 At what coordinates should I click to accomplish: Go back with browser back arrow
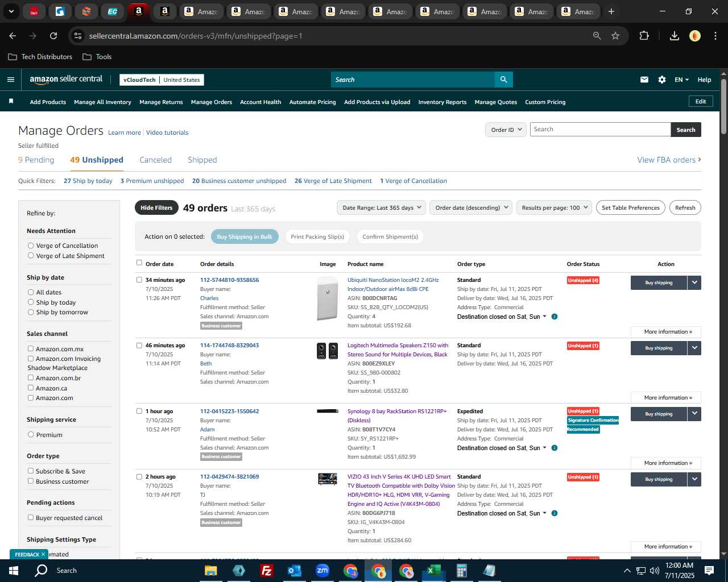pyautogui.click(x=13, y=36)
